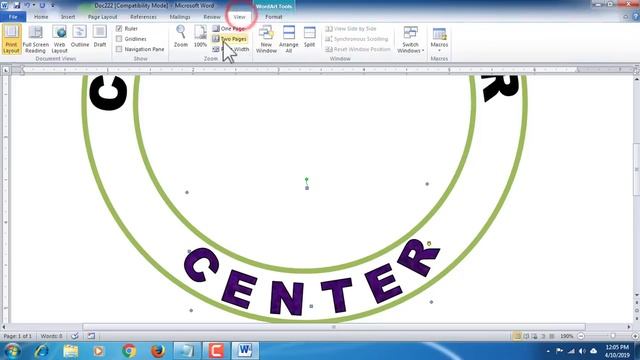The image size is (640, 360).
Task: Open the Switch Windows dropdown
Action: (411, 39)
